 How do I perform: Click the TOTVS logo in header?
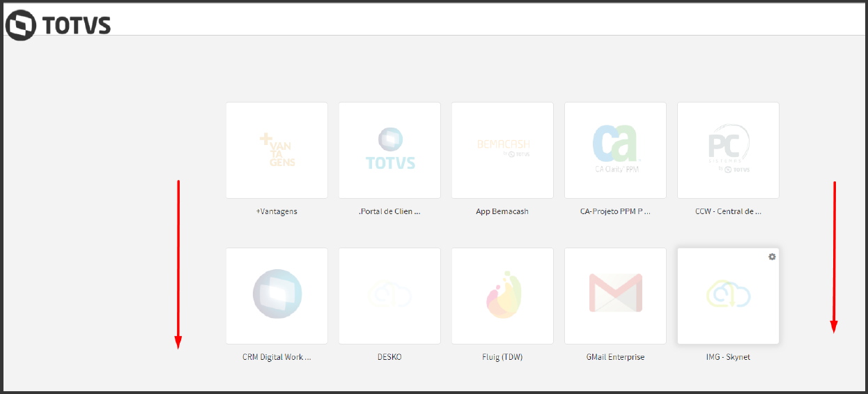coord(59,25)
